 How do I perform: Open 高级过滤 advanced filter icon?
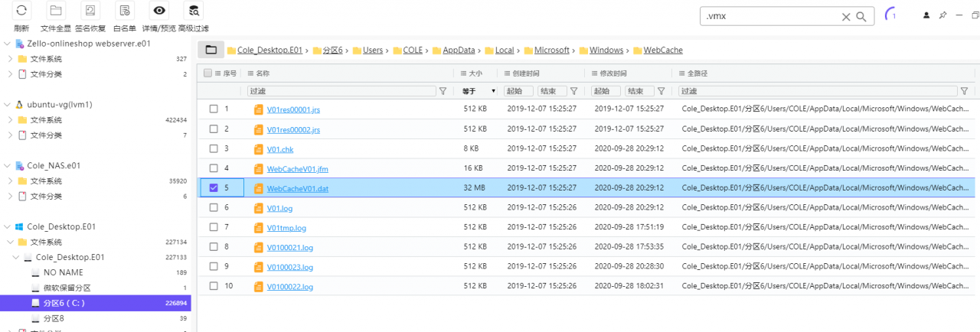pos(194,11)
